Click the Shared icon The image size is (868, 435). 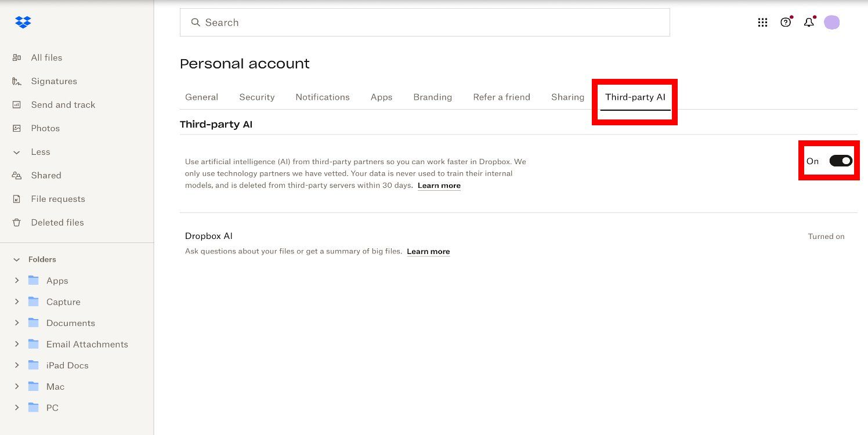tap(17, 175)
